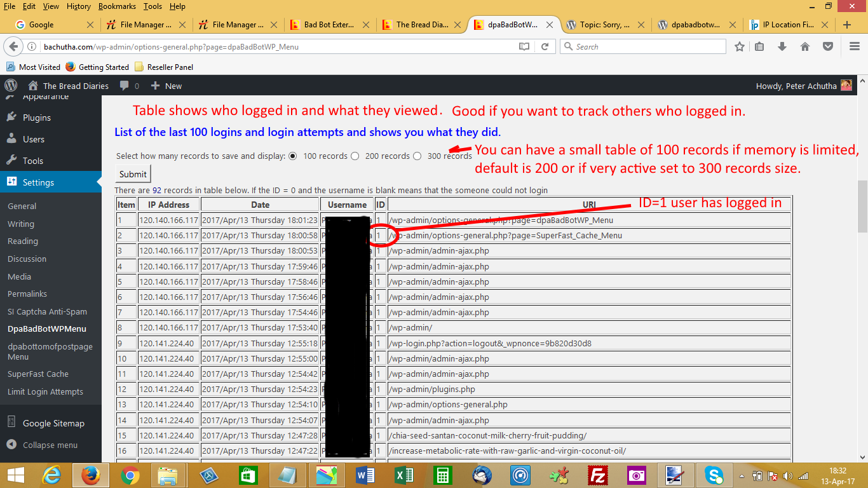Image resolution: width=868 pixels, height=488 pixels.
Task: Open Word from the taskbar
Action: [366, 475]
